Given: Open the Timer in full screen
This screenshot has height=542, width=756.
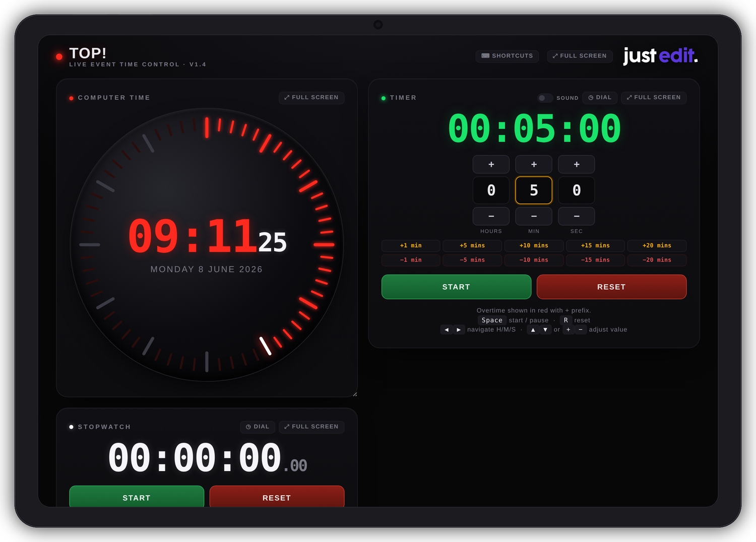Looking at the screenshot, I should click(654, 97).
